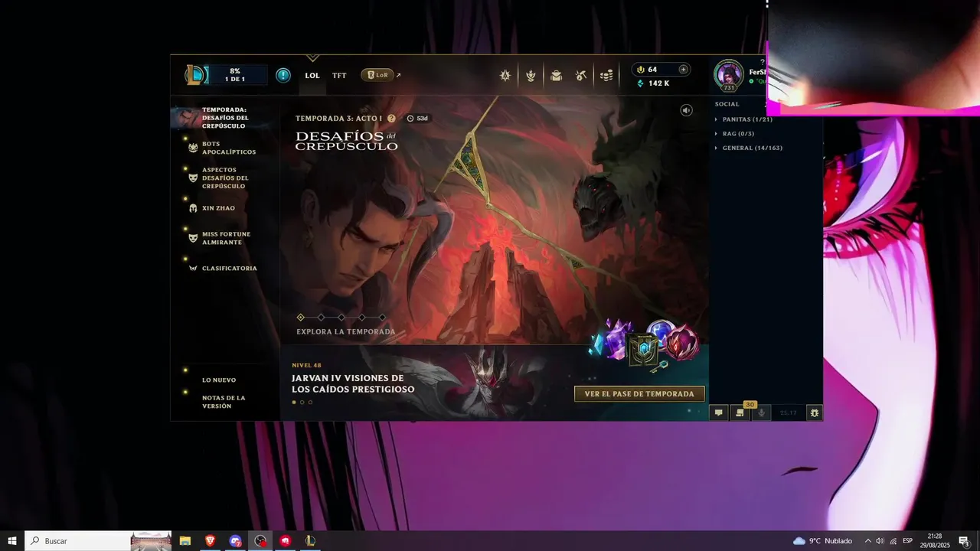Open the Crafting hammer icon in the top bar
Viewport: 980px width, 551px height.
581,75
